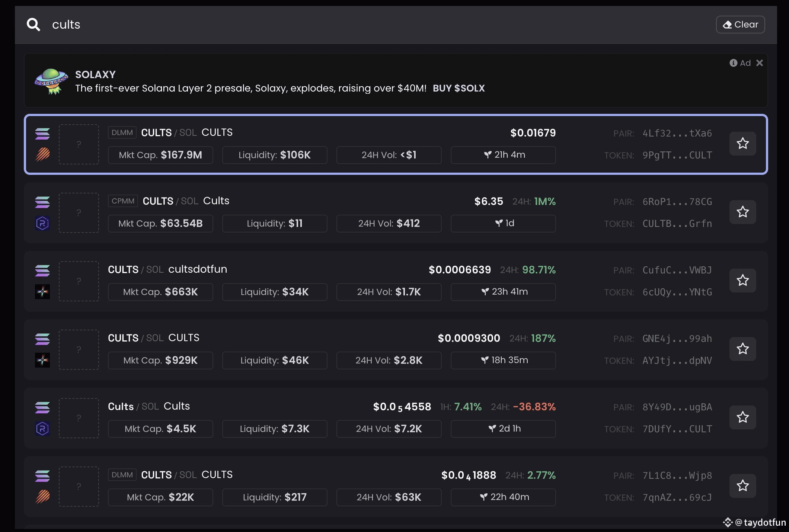789x532 pixels.
Task: Click token image placeholder in cultsdotfun row
Action: click(79, 281)
